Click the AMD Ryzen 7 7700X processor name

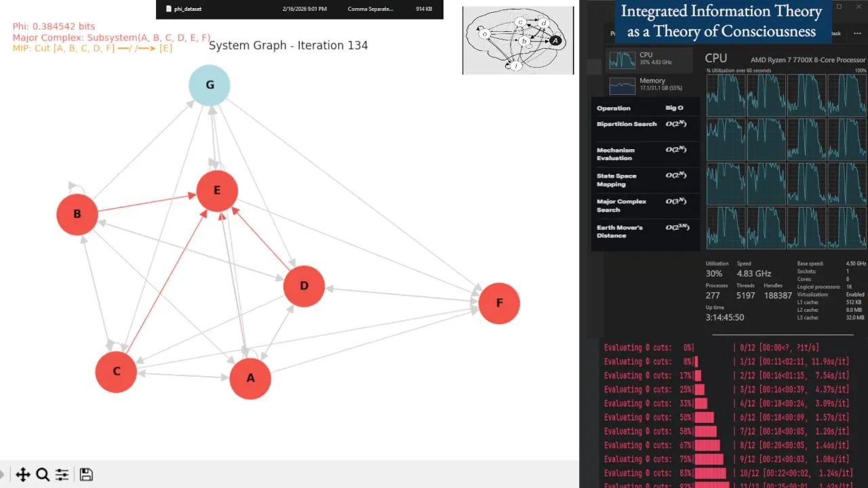[x=808, y=60]
